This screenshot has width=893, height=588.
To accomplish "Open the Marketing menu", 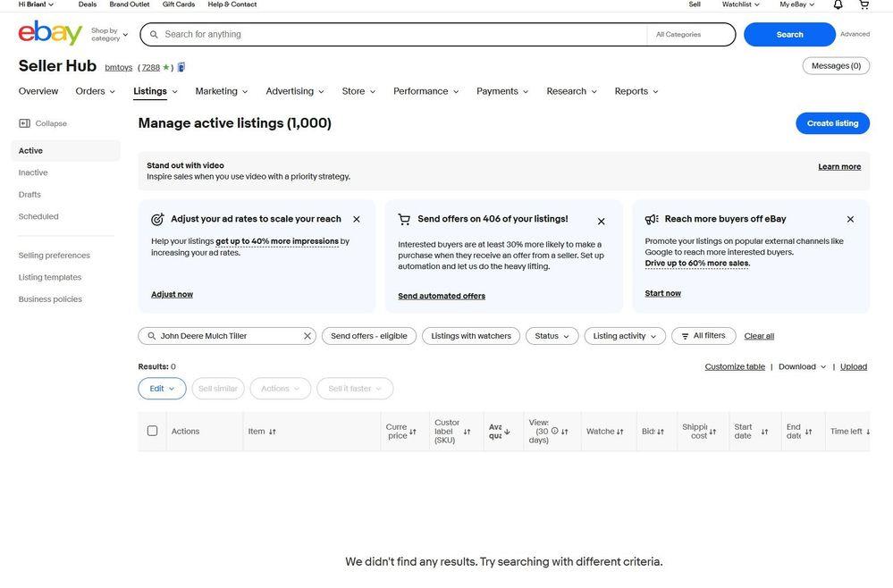I will click(x=222, y=91).
